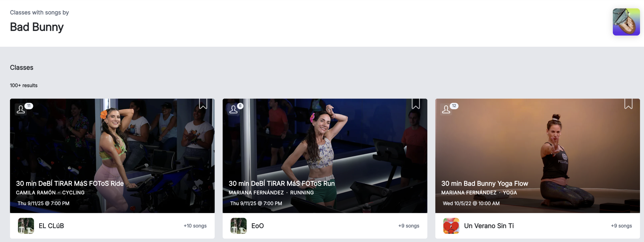Open the Un Verano Sin Ti album art

click(451, 226)
